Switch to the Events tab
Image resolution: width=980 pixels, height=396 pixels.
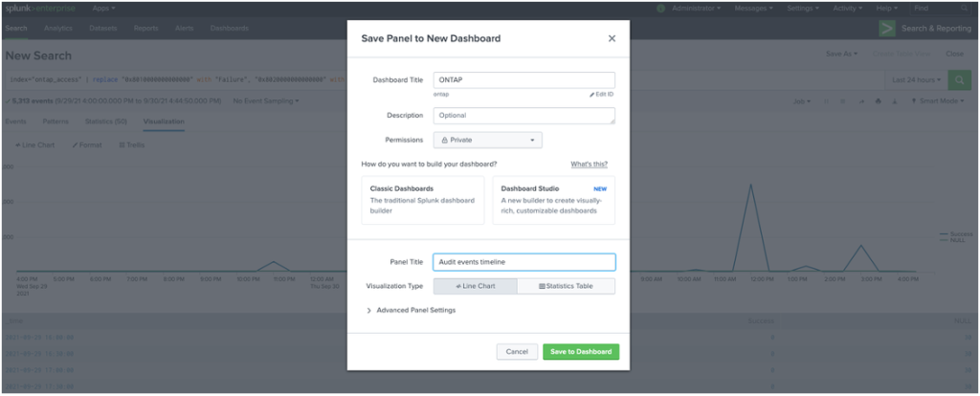(x=15, y=121)
